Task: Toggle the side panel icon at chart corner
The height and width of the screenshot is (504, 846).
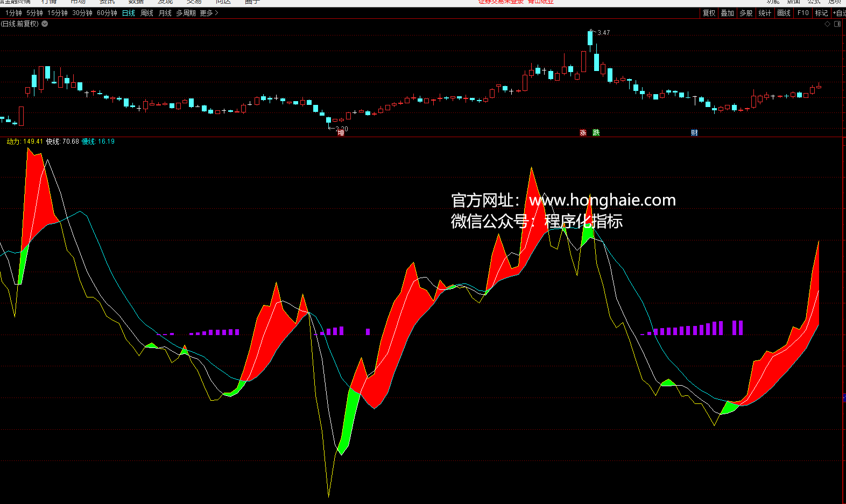Action: 837,24
